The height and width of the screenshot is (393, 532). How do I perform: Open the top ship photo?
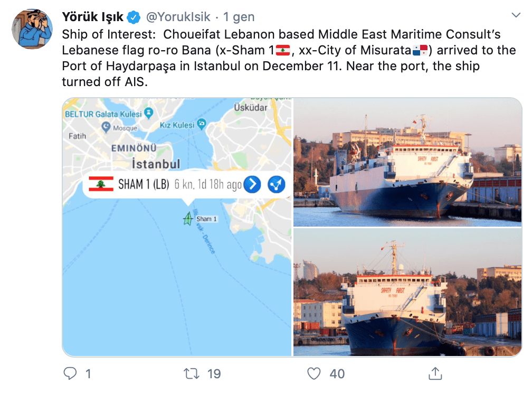(x=407, y=162)
